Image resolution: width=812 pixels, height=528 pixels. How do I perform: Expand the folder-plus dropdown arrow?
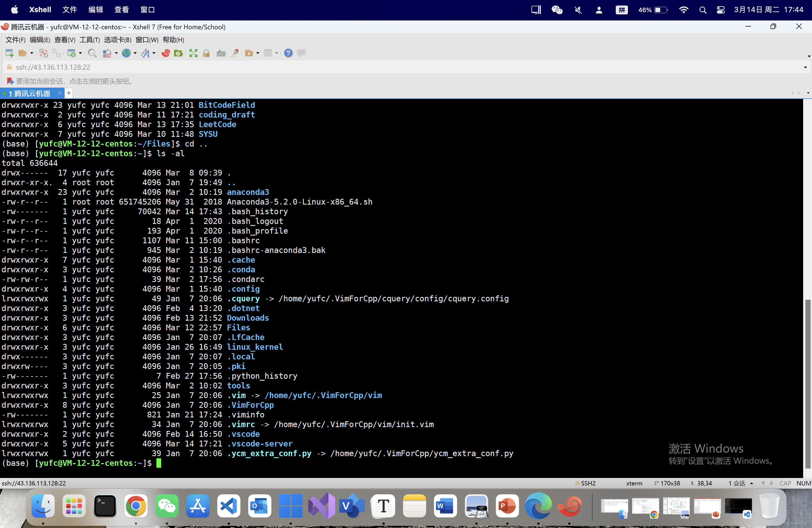tap(258, 53)
